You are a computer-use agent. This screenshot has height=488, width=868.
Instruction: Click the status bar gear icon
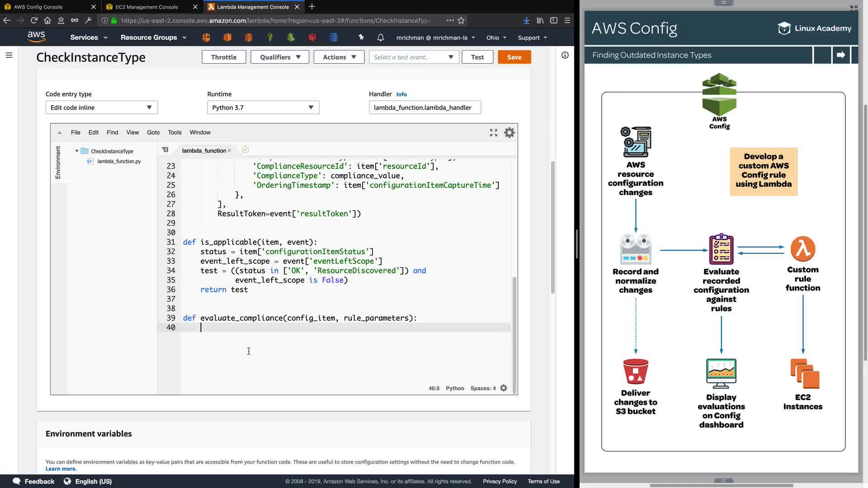(504, 388)
